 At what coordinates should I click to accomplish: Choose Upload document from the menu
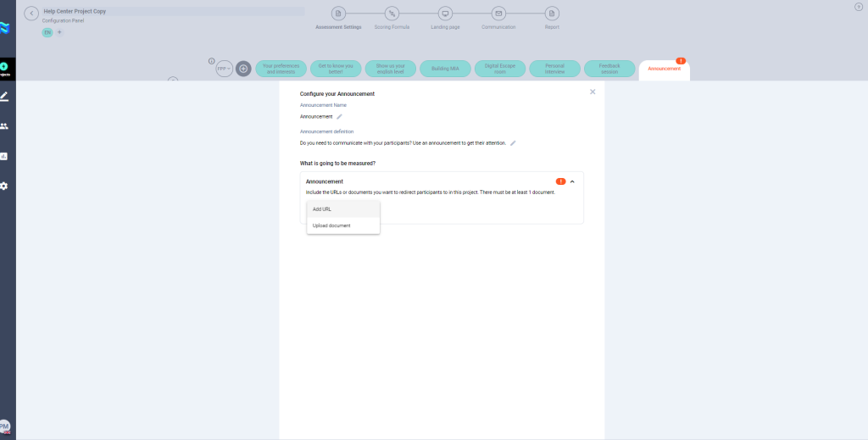(x=331, y=226)
